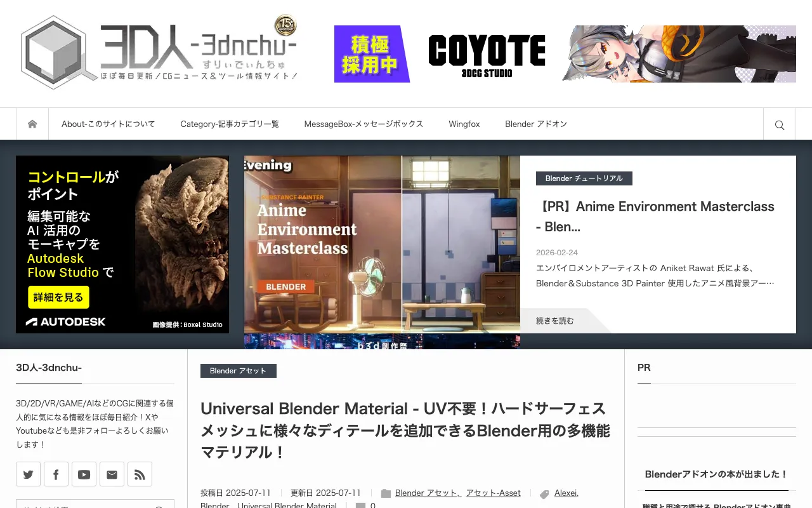The height and width of the screenshot is (508, 812).
Task: Open search using the magnifier icon
Action: [779, 124]
